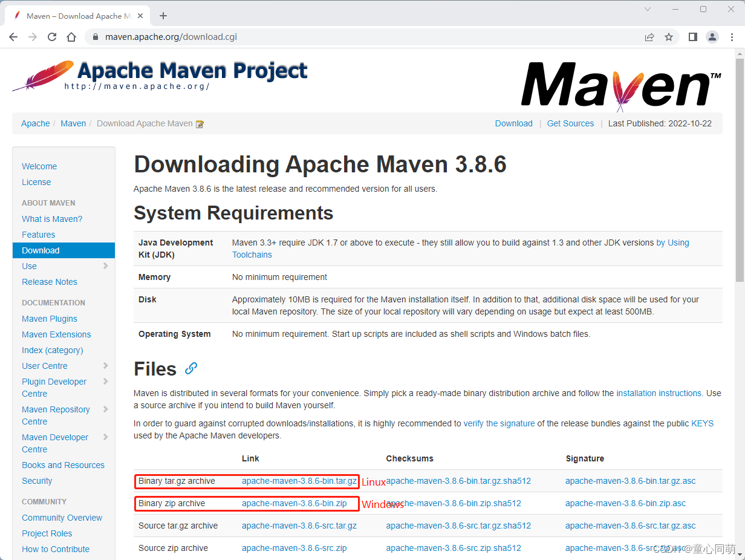Click the Apache Maven Project feather logo

[160, 76]
